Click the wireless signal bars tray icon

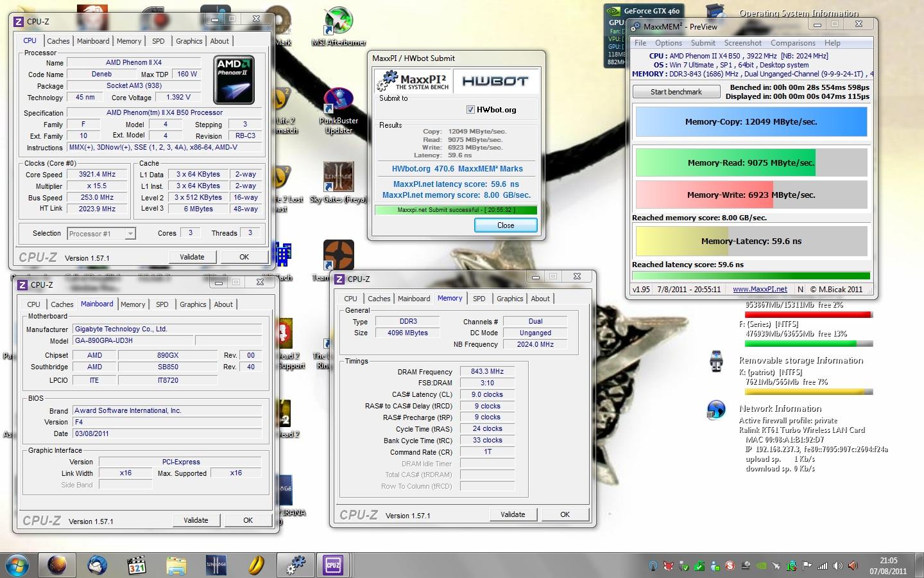tap(822, 566)
